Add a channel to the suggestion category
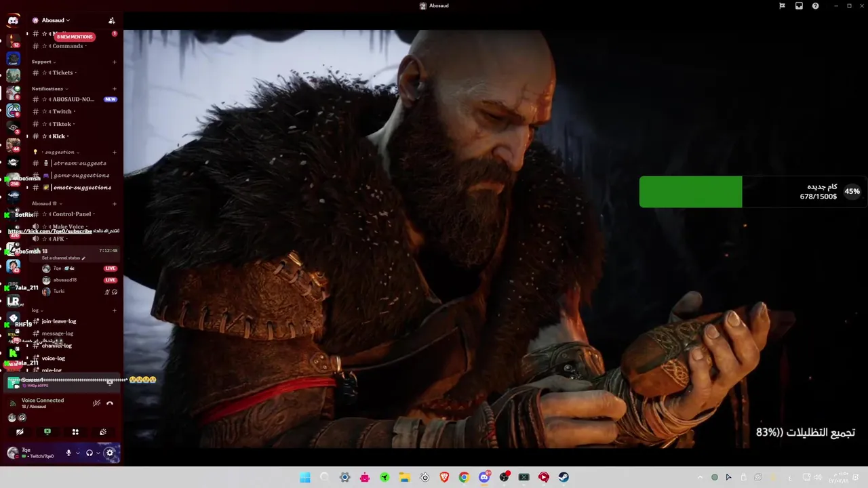Image resolution: width=868 pixels, height=488 pixels. [x=114, y=152]
